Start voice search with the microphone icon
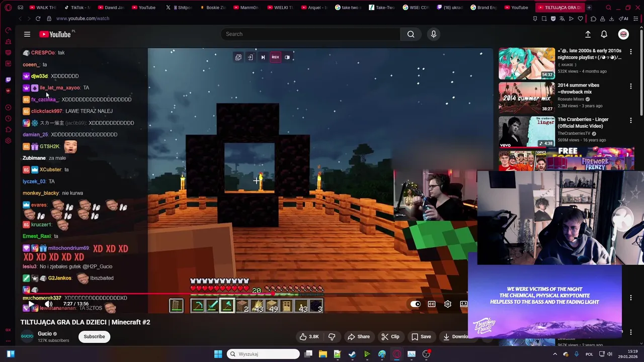Viewport: 644px width, 362px height. click(434, 34)
